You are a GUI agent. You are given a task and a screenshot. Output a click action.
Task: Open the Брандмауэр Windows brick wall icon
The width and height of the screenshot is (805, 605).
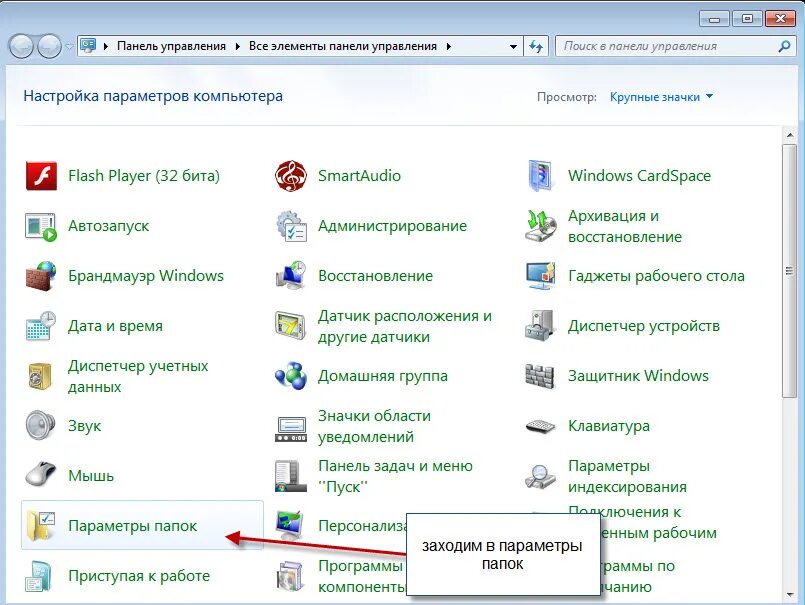pyautogui.click(x=41, y=276)
